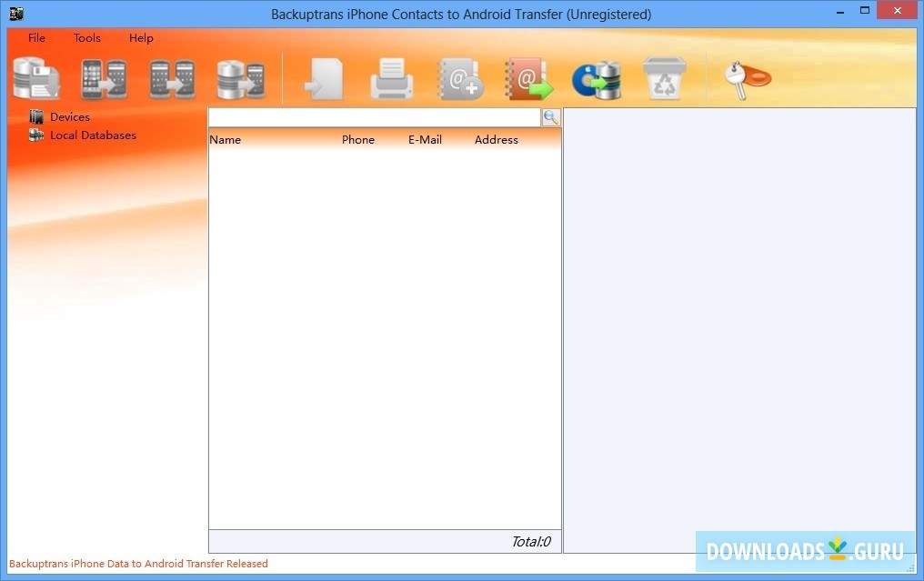Viewport: 924px width, 581px height.
Task: Open the File menu
Action: (x=35, y=37)
